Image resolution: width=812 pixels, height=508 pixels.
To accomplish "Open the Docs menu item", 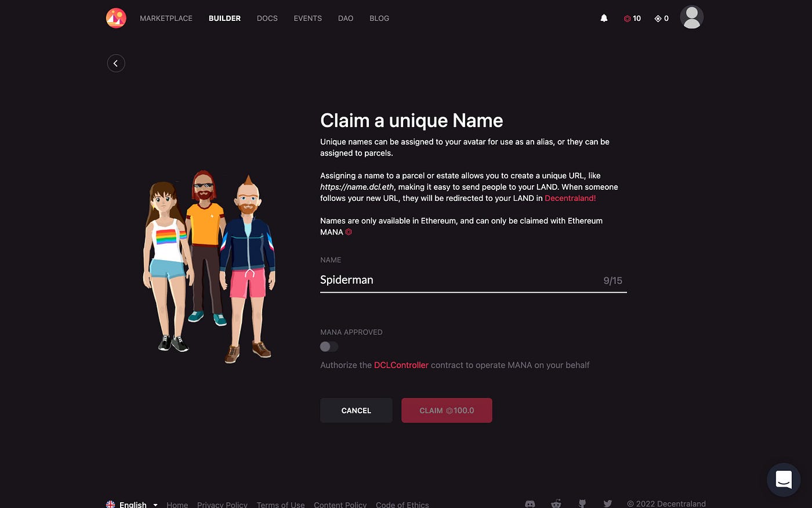I will (267, 18).
